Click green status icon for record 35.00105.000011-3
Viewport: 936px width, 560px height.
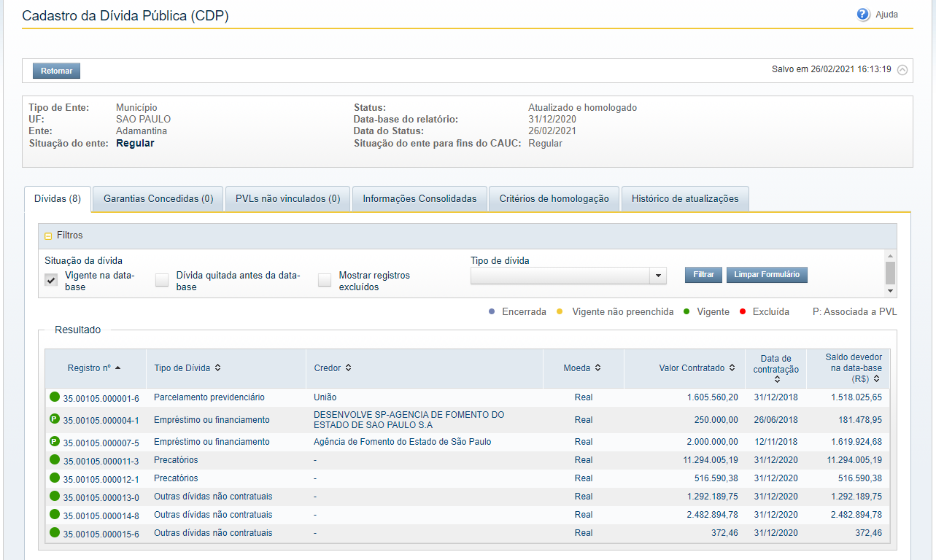(54, 460)
